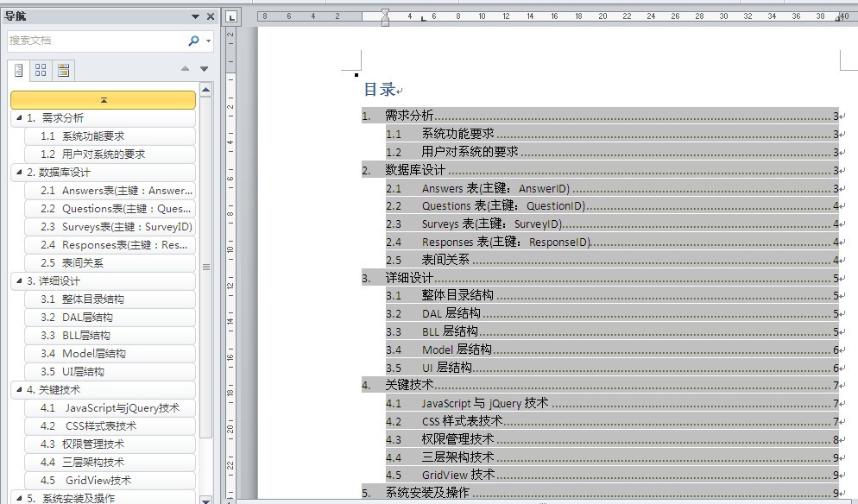Click the navigation pane scrollbar up arrow

point(205,89)
